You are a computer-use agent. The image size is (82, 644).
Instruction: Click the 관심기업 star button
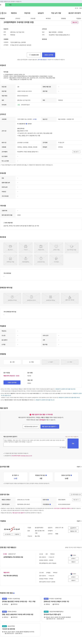pos(8,534)
